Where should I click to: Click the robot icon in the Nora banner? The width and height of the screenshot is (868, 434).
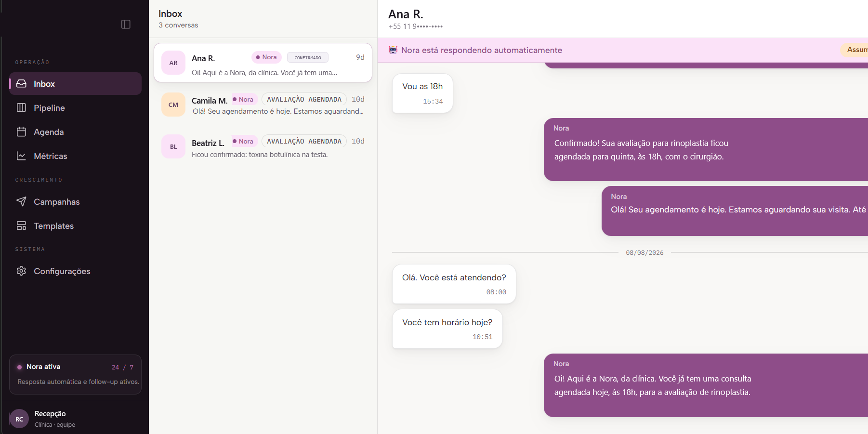click(x=393, y=50)
